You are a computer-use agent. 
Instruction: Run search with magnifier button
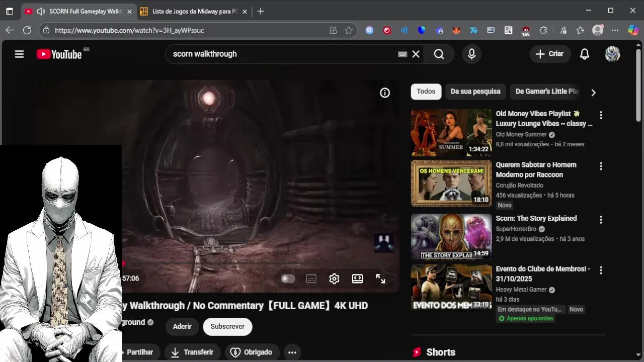click(x=439, y=54)
